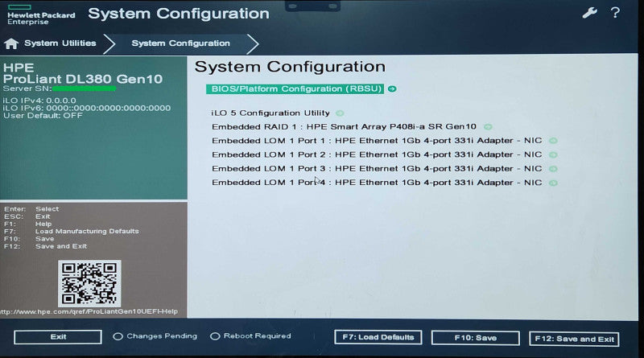Open the wrench settings icon
The width and height of the screenshot is (644, 358).
589,13
